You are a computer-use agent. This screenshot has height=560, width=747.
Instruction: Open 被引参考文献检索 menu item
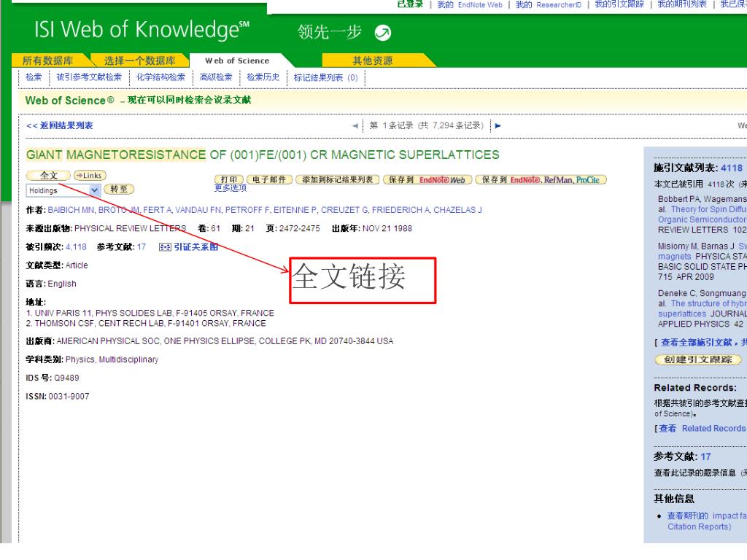point(89,77)
